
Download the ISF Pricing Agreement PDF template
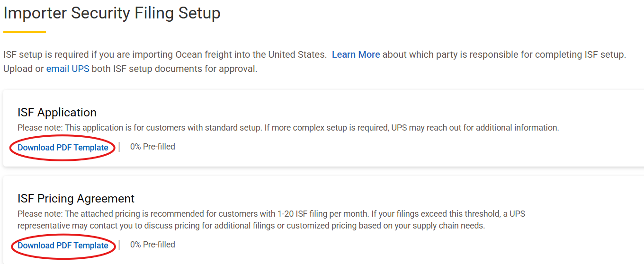[x=63, y=246]
